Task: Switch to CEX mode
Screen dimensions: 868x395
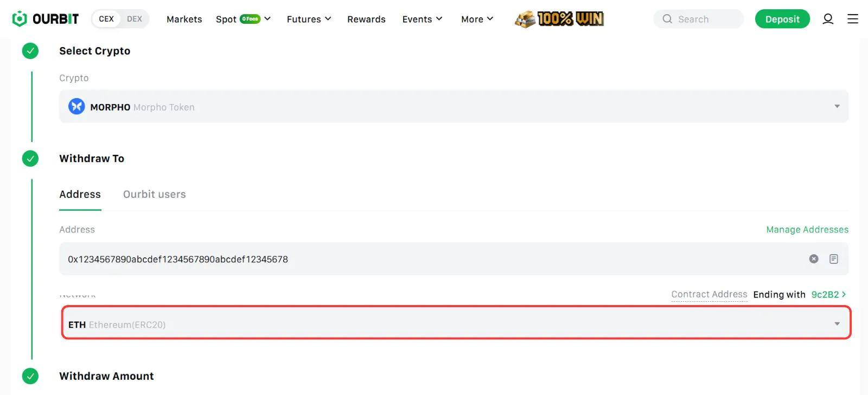Action: coord(106,19)
